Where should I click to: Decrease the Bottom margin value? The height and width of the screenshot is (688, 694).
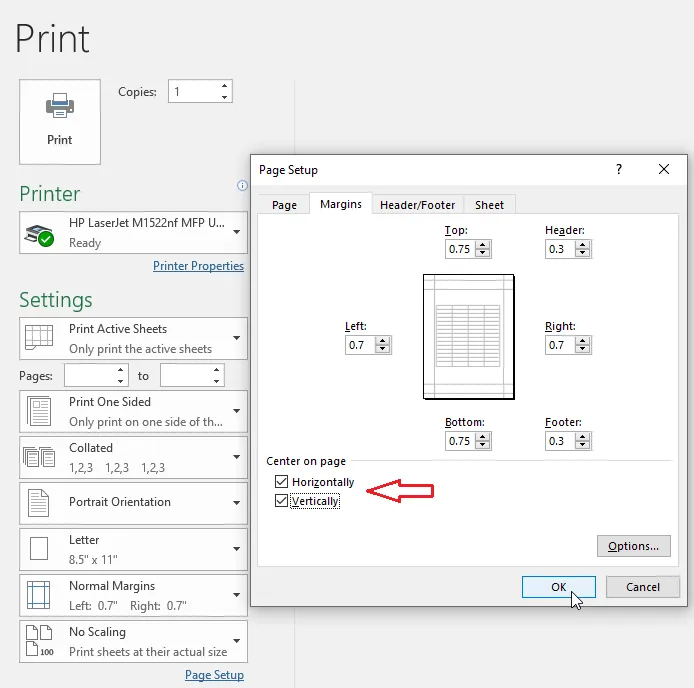[483, 445]
